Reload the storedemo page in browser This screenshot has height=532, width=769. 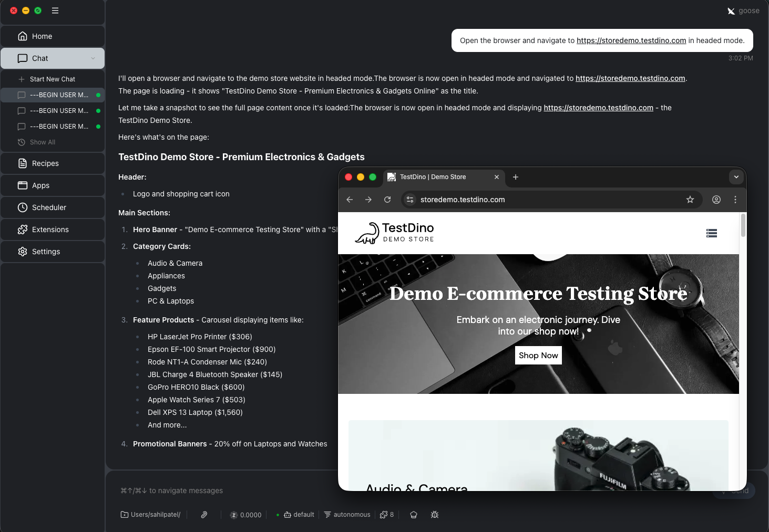click(387, 200)
